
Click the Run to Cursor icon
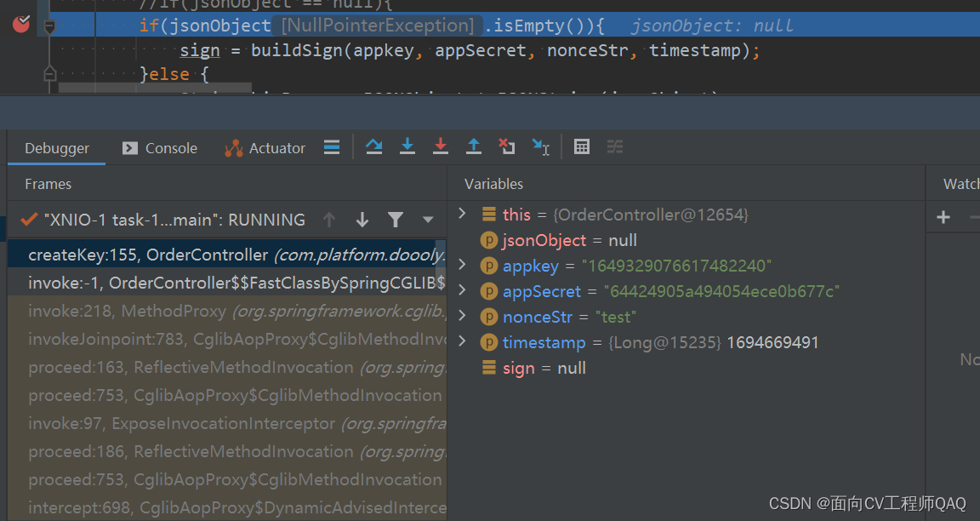pos(540,146)
